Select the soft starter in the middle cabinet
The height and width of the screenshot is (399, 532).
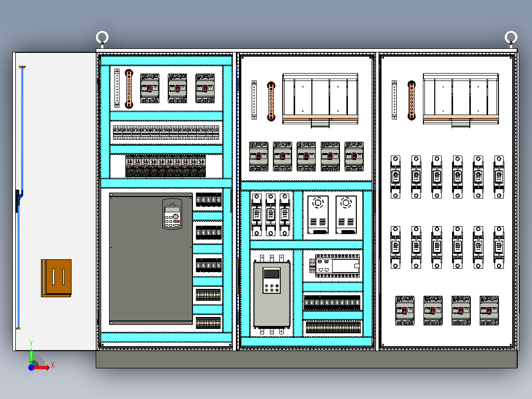[272, 295]
